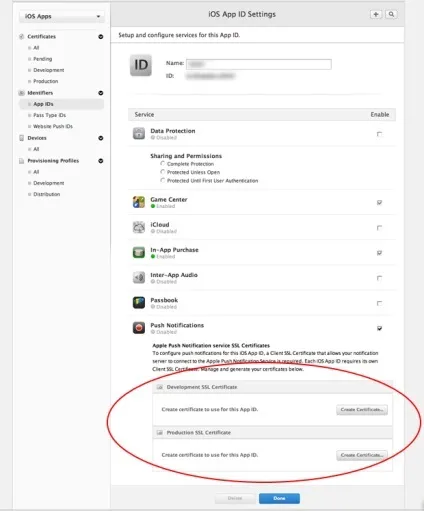Click the Provisioning Profiles heading text
The width and height of the screenshot is (424, 511).
(x=53, y=161)
